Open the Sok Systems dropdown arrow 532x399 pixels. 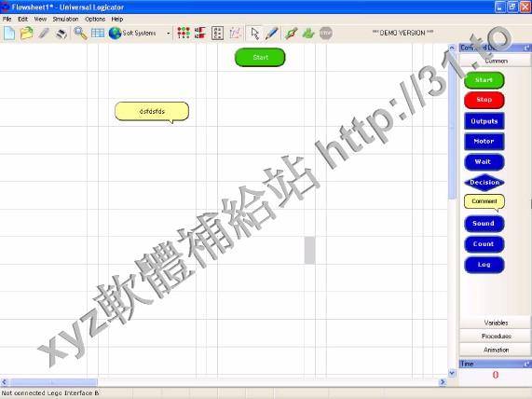pyautogui.click(x=168, y=34)
